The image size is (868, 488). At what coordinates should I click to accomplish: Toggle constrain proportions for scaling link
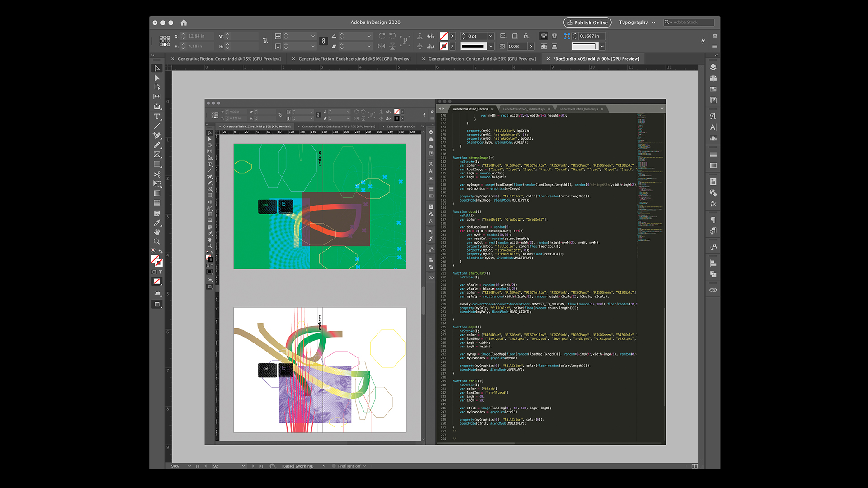323,41
